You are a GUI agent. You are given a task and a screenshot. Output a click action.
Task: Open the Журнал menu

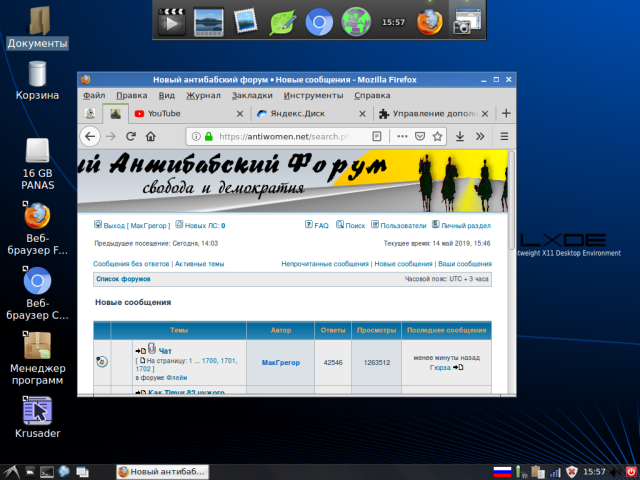[203, 96]
